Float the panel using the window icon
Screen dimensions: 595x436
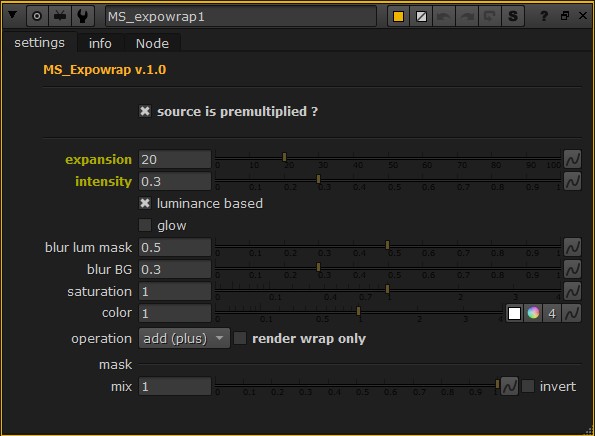[565, 16]
